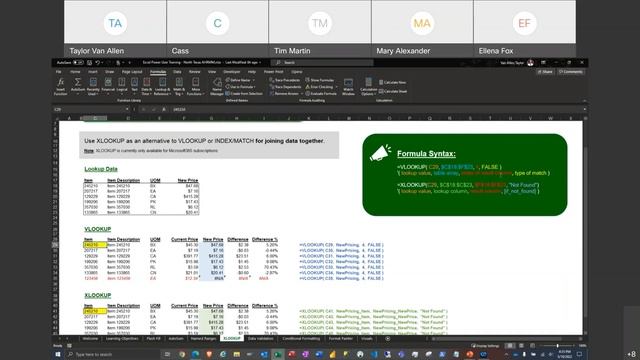Image resolution: width=640 pixels, height=360 pixels.
Task: Click the Save icon in title bar
Action: [89, 62]
